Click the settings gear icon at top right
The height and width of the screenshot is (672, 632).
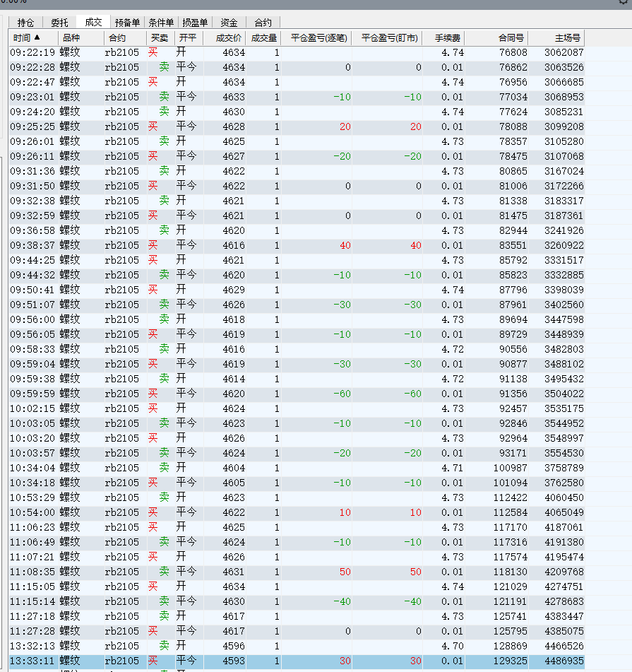(624, 3)
